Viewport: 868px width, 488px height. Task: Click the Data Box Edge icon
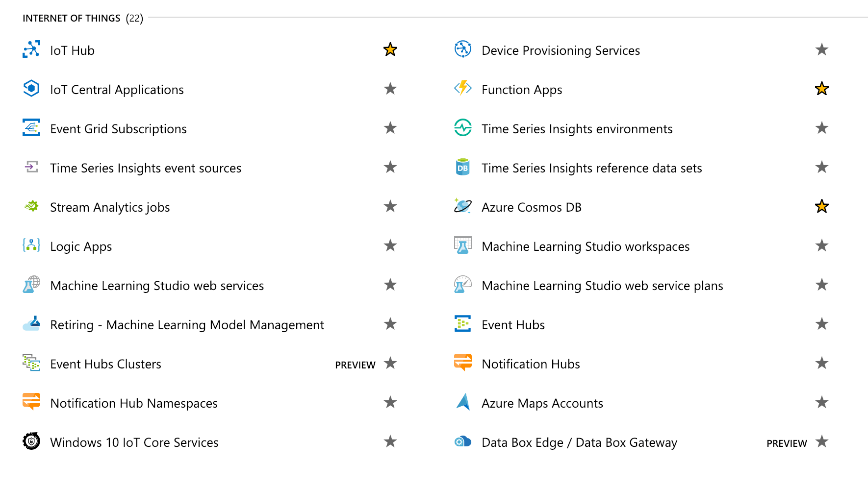(461, 441)
